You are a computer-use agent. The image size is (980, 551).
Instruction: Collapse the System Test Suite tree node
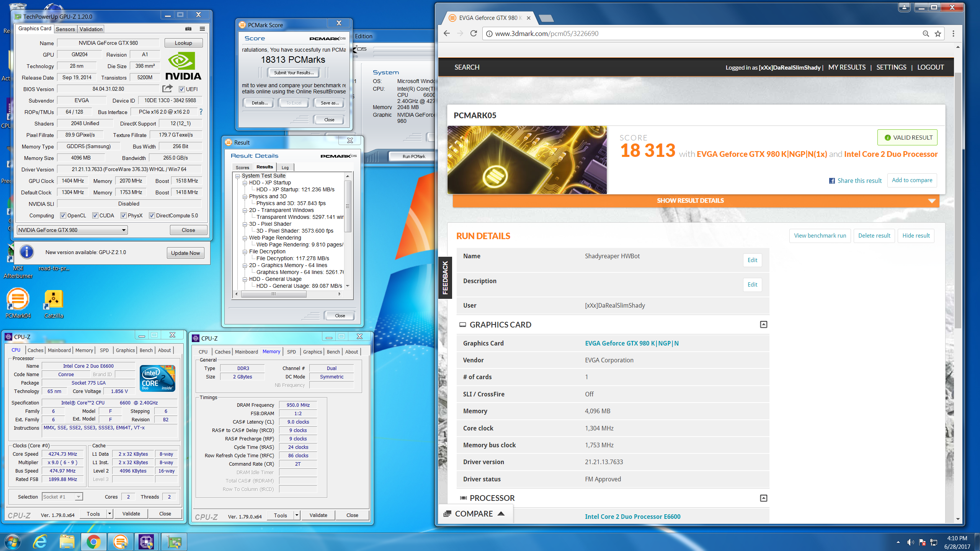tap(238, 176)
